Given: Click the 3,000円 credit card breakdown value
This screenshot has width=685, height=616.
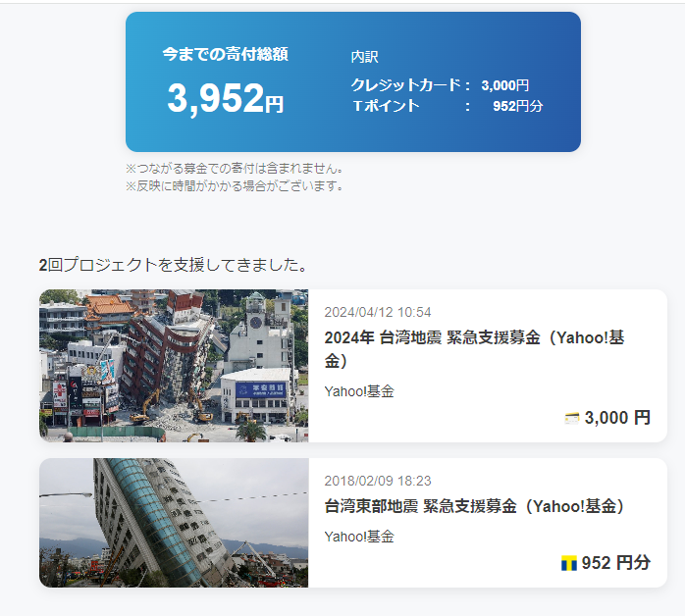Looking at the screenshot, I should click(505, 85).
